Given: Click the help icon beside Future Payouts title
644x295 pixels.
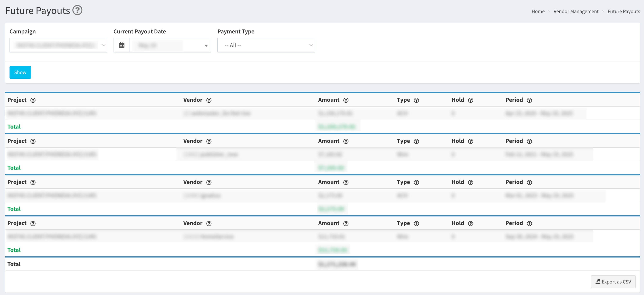Looking at the screenshot, I should pos(77,10).
